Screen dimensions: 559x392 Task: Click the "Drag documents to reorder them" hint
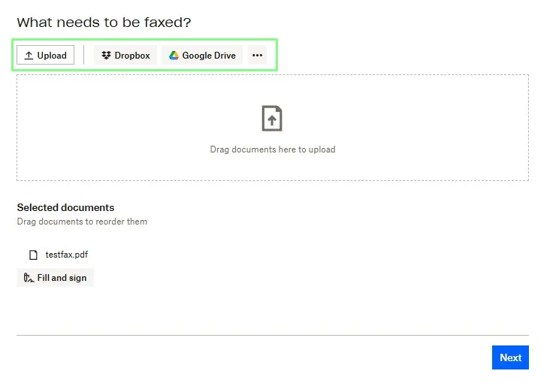(x=82, y=222)
